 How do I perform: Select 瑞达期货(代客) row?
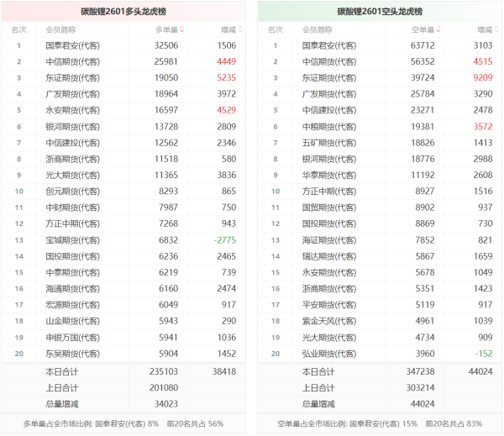tap(380, 256)
